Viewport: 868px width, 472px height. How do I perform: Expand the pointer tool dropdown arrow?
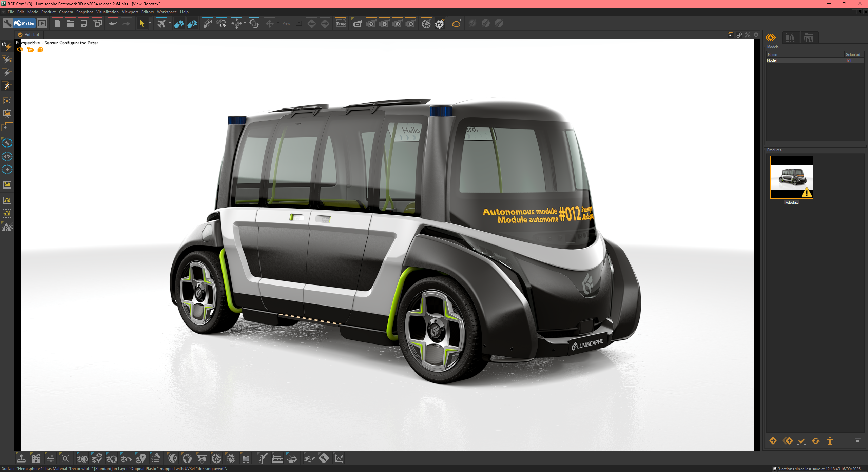coord(150,23)
